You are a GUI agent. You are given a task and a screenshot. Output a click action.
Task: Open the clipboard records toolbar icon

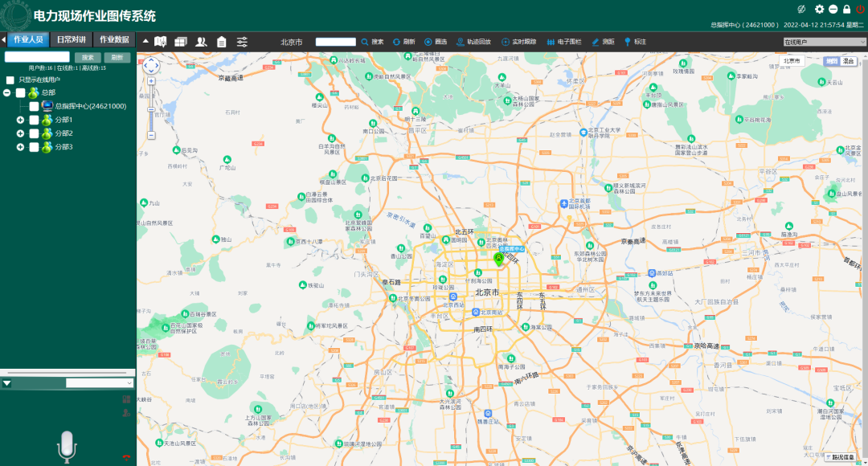coord(222,42)
